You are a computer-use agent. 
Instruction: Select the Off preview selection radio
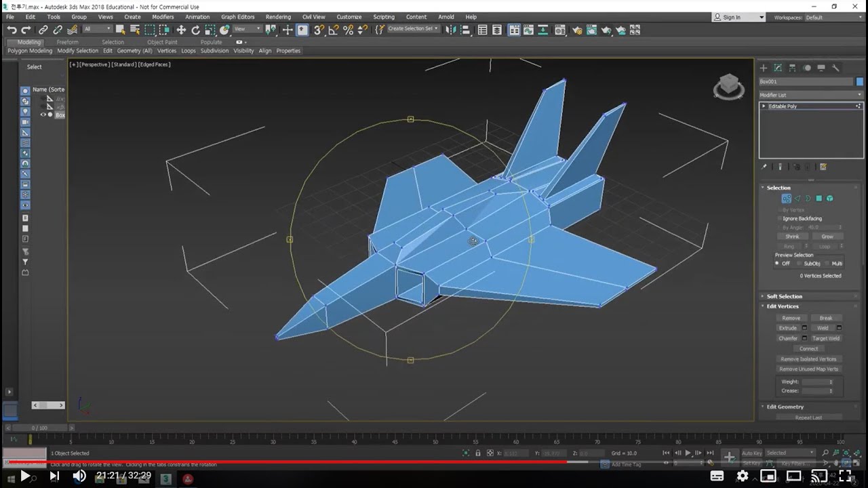click(x=777, y=263)
